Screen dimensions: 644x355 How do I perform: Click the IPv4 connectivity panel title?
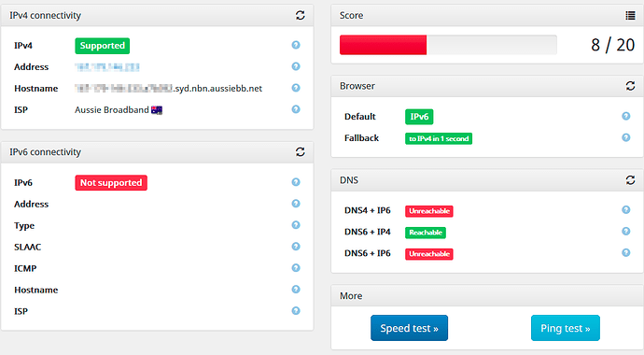coord(45,16)
